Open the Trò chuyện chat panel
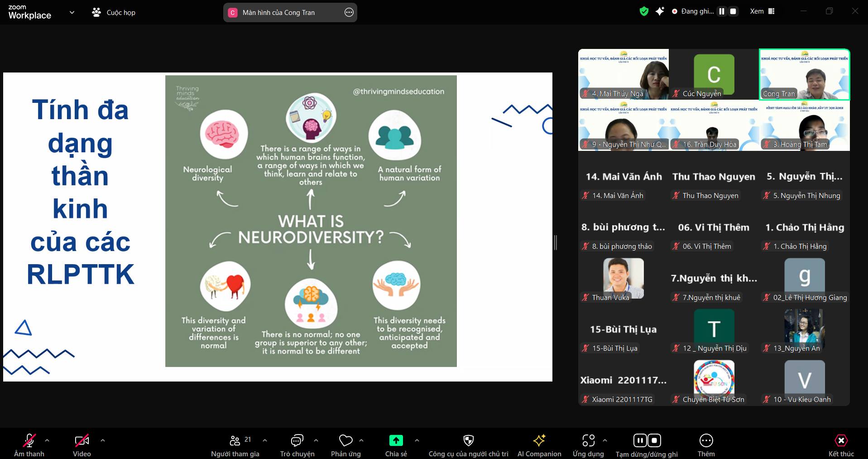 pos(297,441)
